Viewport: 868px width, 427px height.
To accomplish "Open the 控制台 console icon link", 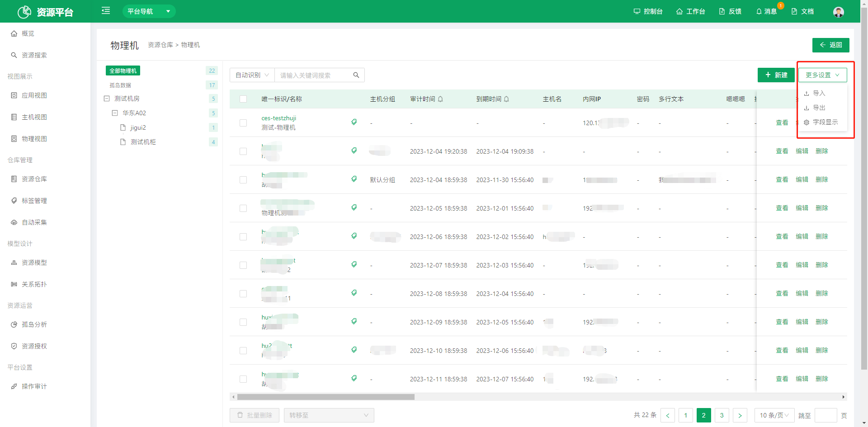I will [x=648, y=11].
